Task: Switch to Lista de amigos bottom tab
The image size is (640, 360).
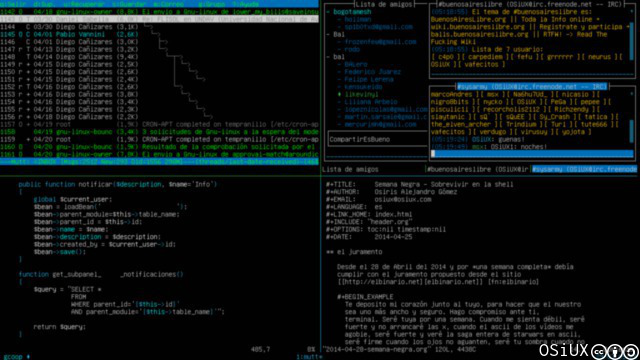Action: pos(350,169)
